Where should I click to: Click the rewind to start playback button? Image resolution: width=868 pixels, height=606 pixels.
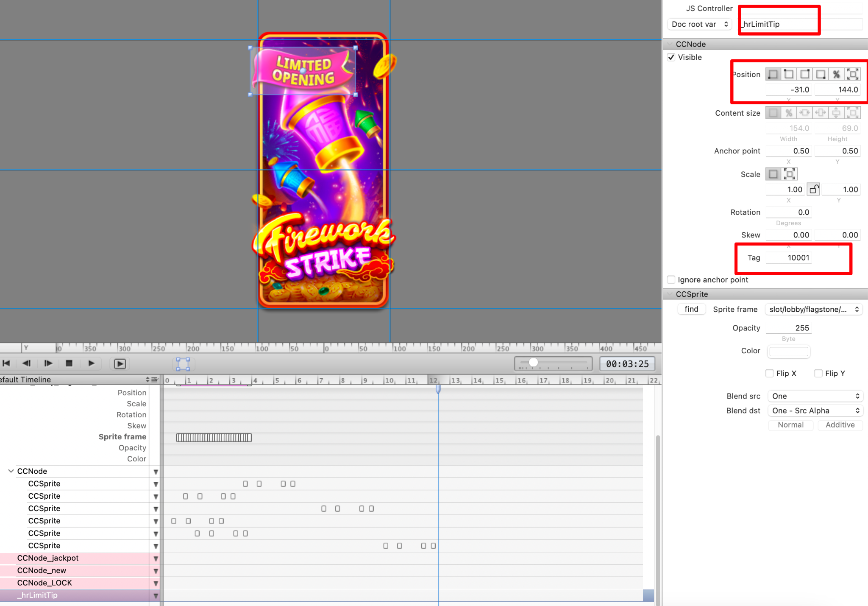pyautogui.click(x=6, y=363)
